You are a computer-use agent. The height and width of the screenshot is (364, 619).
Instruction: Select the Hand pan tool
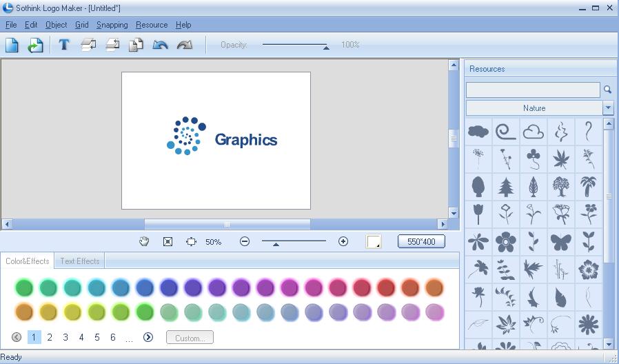click(144, 241)
